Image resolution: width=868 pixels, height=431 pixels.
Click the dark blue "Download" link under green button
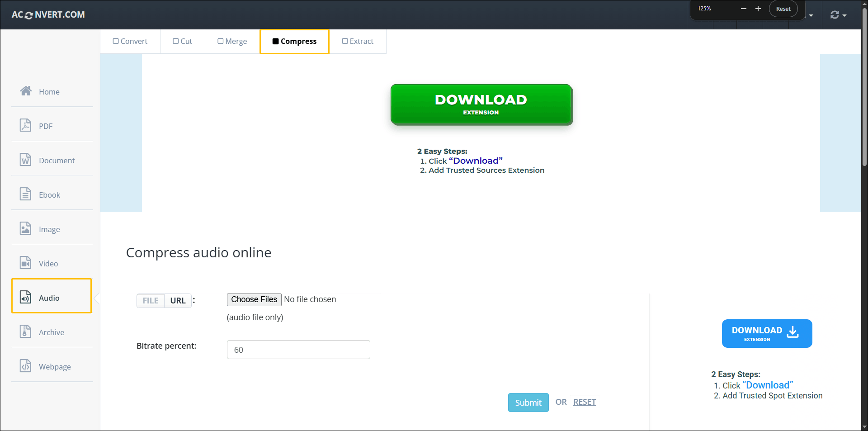(x=476, y=161)
